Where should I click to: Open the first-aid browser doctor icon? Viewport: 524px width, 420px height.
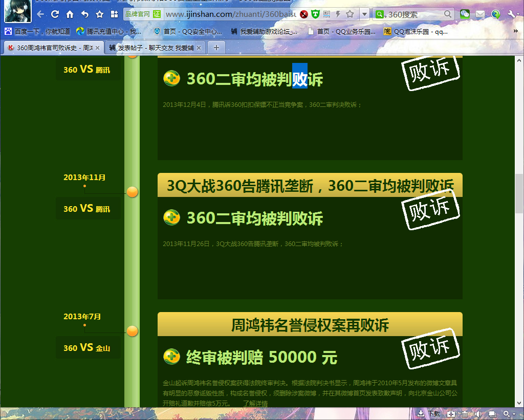pos(450,414)
